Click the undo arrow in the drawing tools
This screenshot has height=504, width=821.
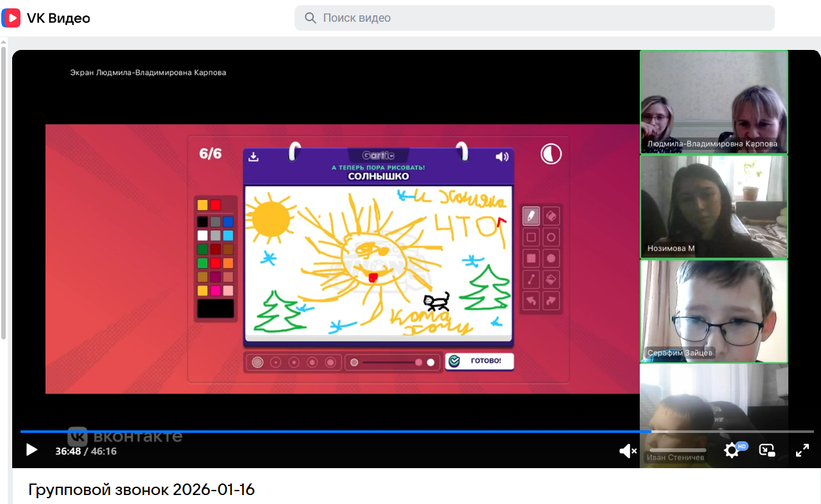[x=531, y=300]
